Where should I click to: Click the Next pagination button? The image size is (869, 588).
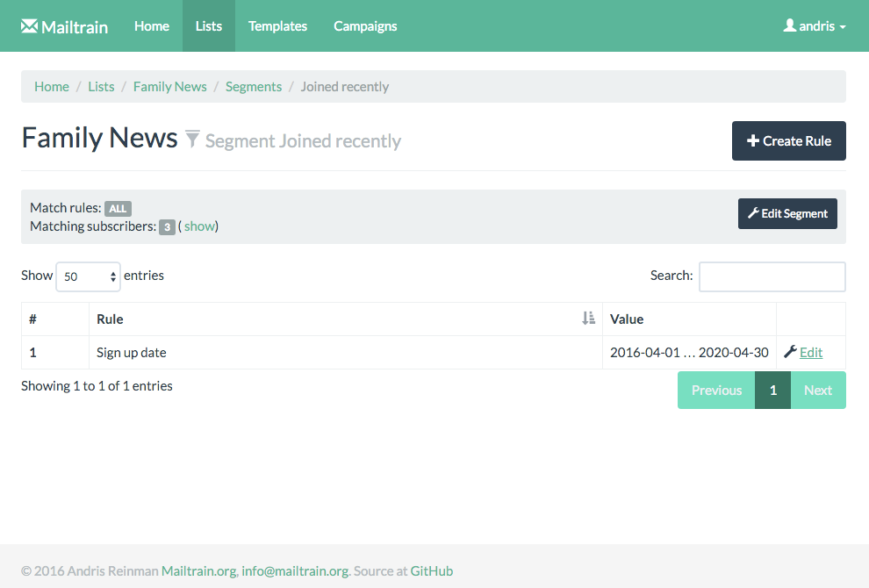coord(818,391)
